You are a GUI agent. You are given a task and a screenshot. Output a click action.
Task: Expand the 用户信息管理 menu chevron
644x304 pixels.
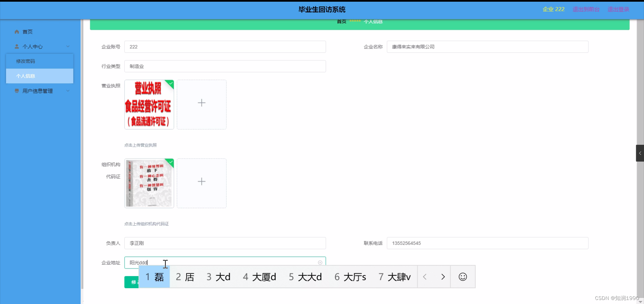click(x=68, y=90)
